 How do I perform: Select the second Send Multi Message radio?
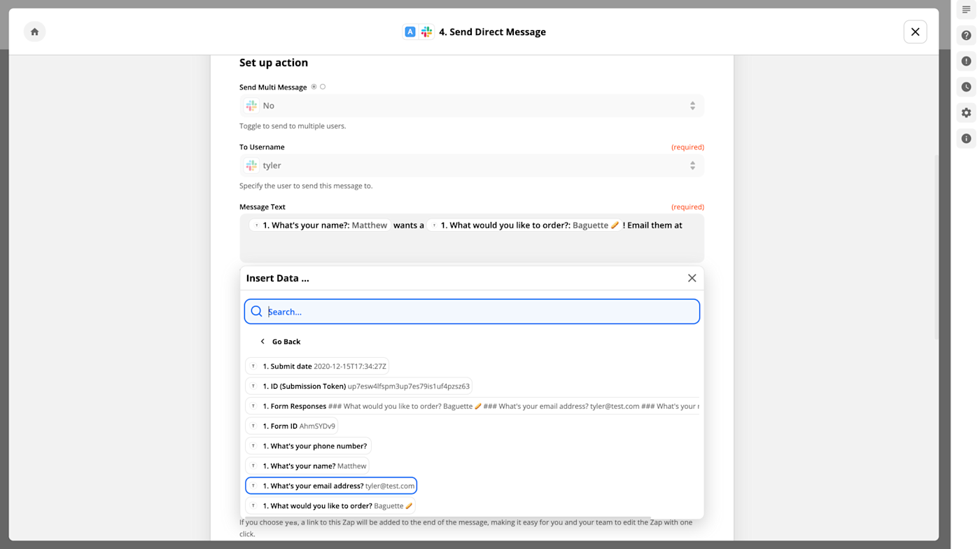click(323, 87)
